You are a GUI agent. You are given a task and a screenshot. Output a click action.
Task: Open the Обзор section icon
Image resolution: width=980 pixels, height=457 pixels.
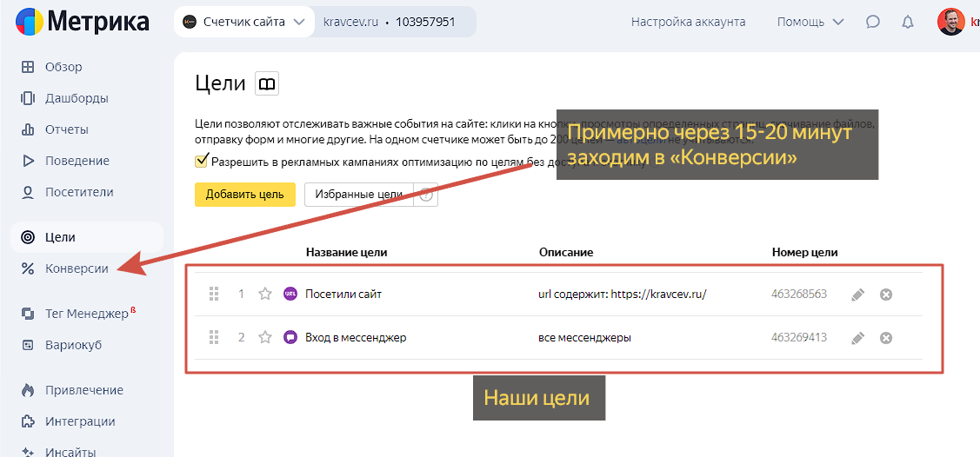tap(28, 67)
